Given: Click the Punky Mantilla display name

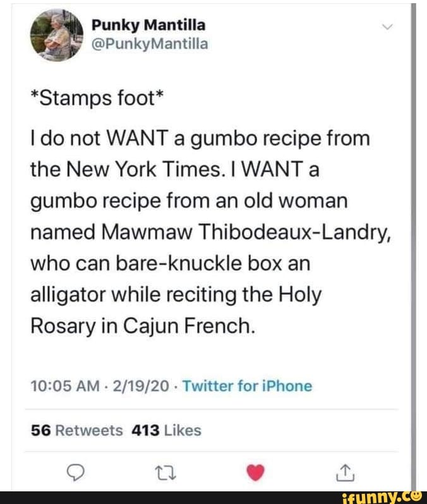Looking at the screenshot, I should point(148,25).
